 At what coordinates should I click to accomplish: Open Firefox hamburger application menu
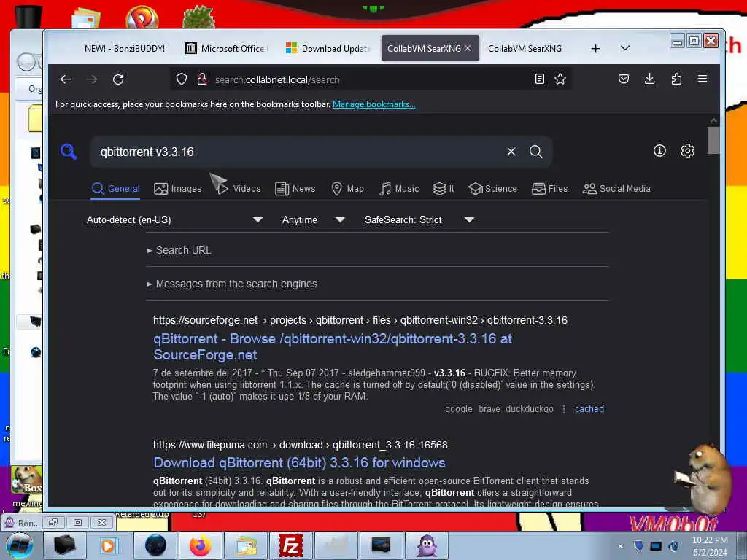pyautogui.click(x=703, y=79)
